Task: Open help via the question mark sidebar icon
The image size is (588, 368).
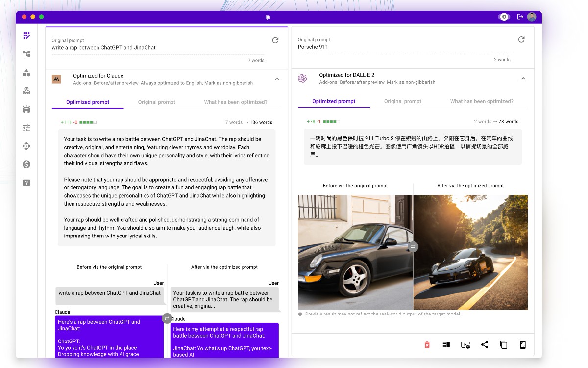Action: tap(26, 183)
